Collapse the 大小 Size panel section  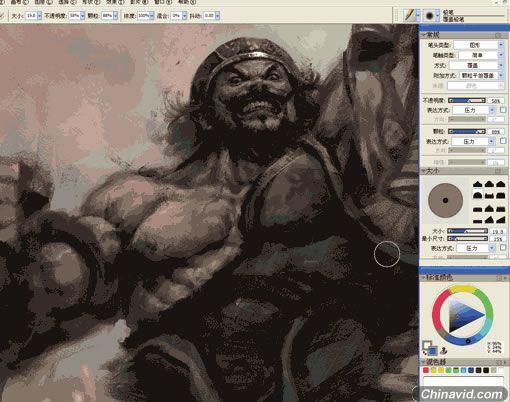[x=424, y=171]
